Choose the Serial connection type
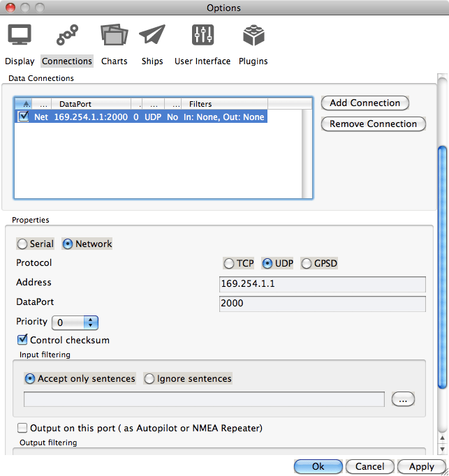 [x=23, y=244]
